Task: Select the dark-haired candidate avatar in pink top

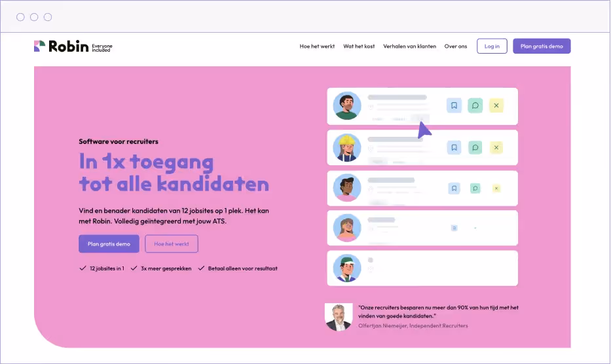Action: pos(347,188)
